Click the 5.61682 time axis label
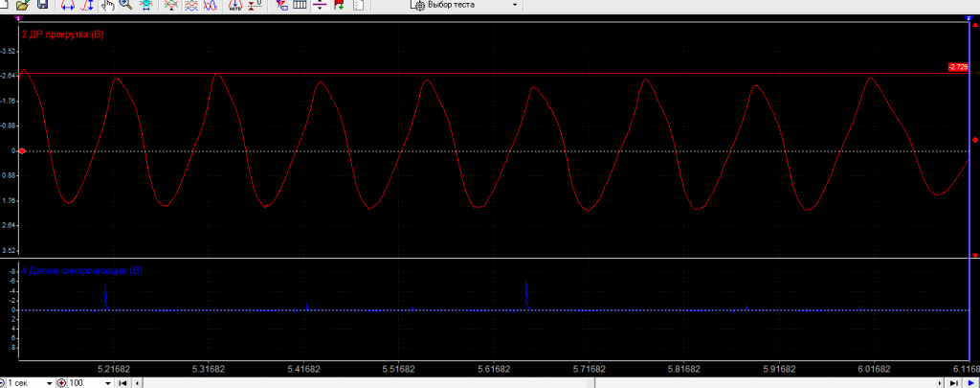The width and height of the screenshot is (980, 388). (x=495, y=369)
